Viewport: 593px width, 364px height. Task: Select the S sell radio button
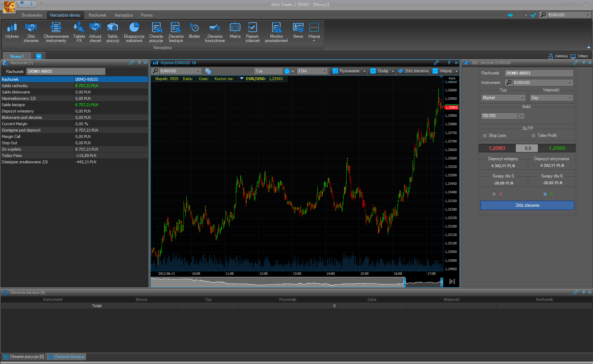pos(494,194)
